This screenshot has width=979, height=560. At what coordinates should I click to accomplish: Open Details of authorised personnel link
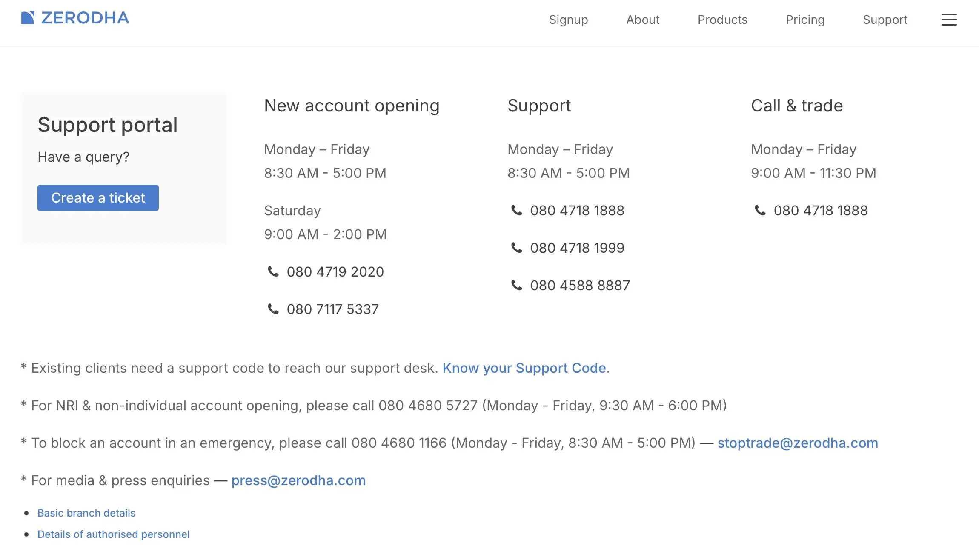[114, 534]
